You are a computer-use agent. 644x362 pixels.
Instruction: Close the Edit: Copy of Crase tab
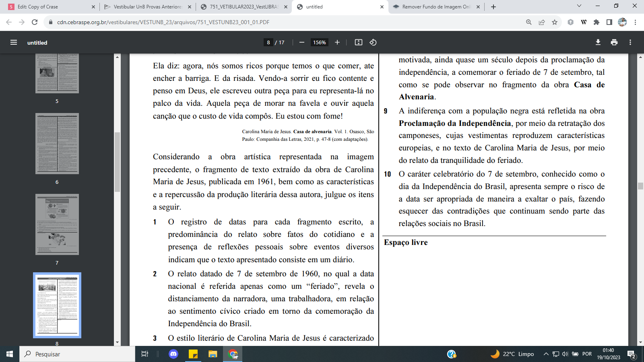coord(93,7)
